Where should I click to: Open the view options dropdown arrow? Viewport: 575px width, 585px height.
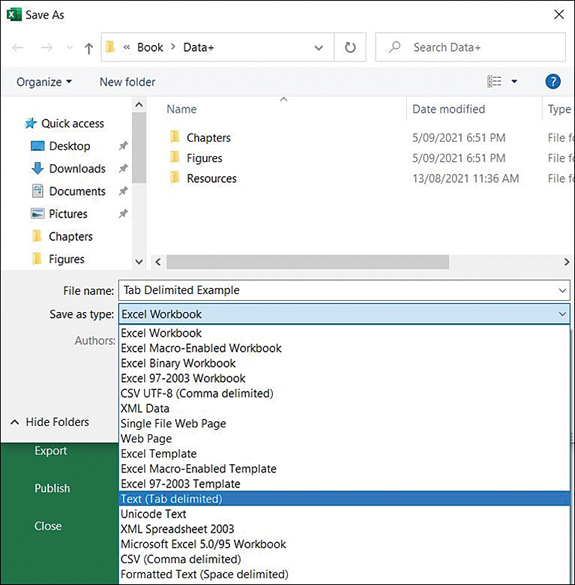click(x=514, y=81)
